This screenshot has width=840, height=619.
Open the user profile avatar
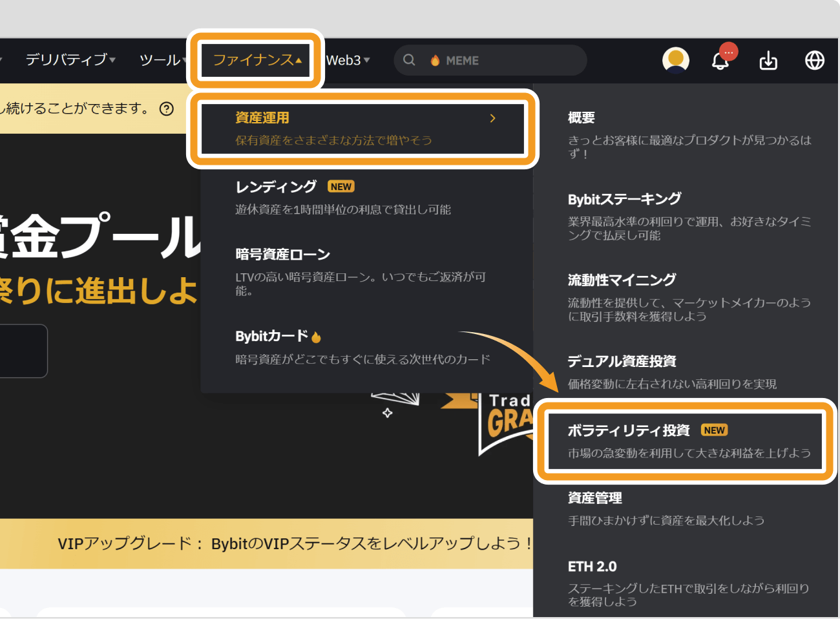[x=676, y=60]
